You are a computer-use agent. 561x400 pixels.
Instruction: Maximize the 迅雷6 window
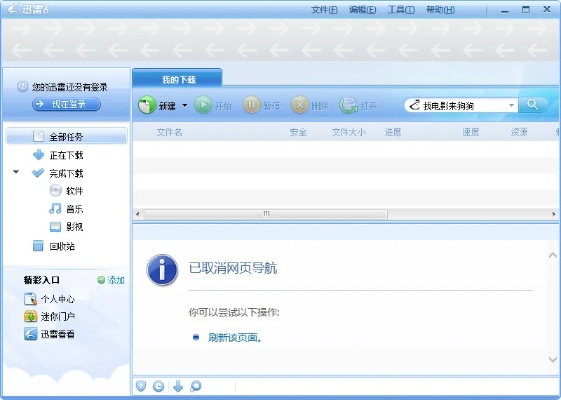(x=526, y=10)
